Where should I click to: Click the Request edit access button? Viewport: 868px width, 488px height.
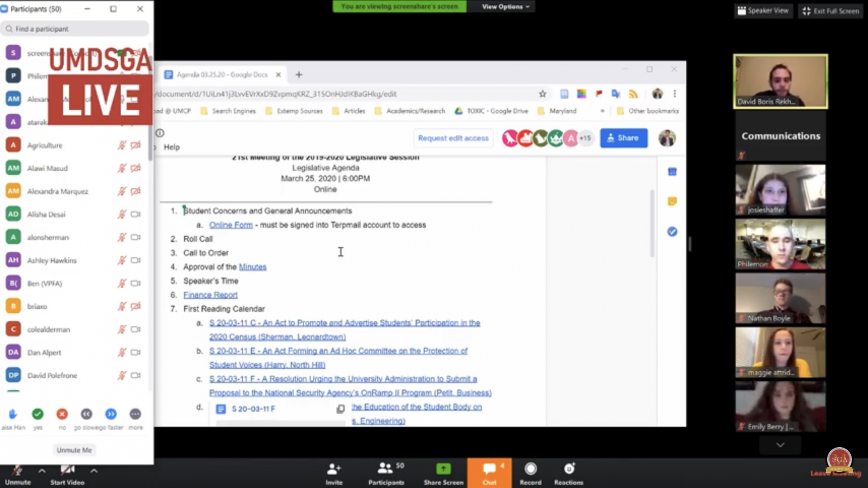pos(453,138)
